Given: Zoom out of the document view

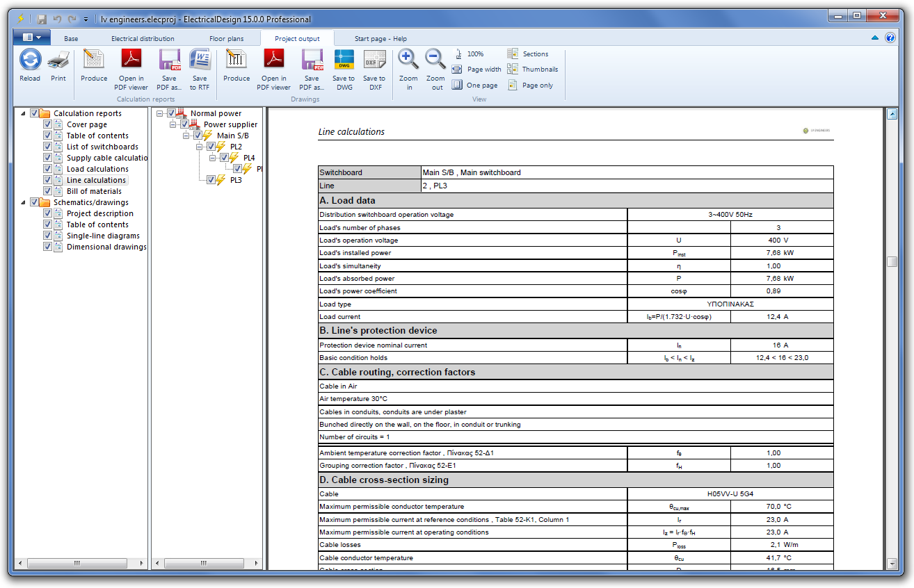Looking at the screenshot, I should pos(435,60).
